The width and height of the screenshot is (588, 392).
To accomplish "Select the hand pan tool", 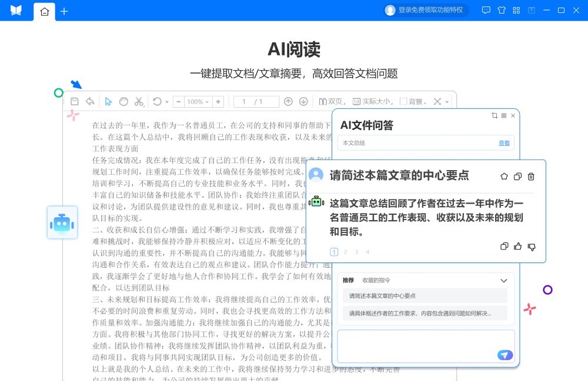I will point(123,101).
